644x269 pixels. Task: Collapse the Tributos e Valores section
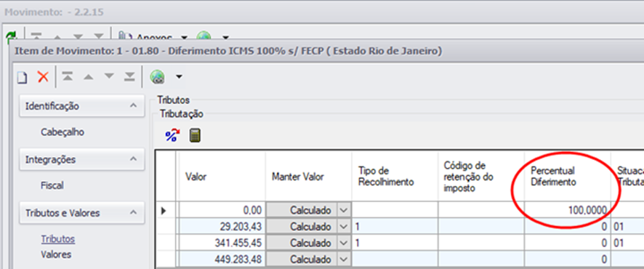point(133,213)
